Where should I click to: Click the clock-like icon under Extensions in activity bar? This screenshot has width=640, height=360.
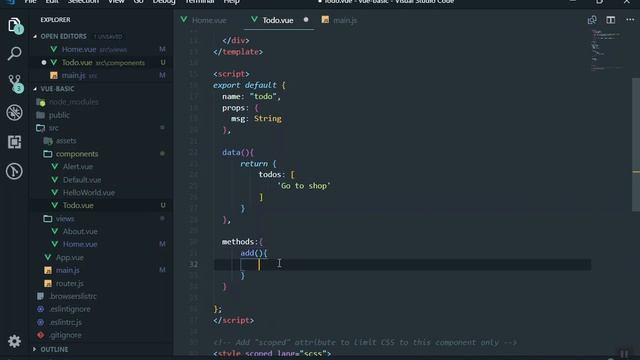(x=14, y=171)
